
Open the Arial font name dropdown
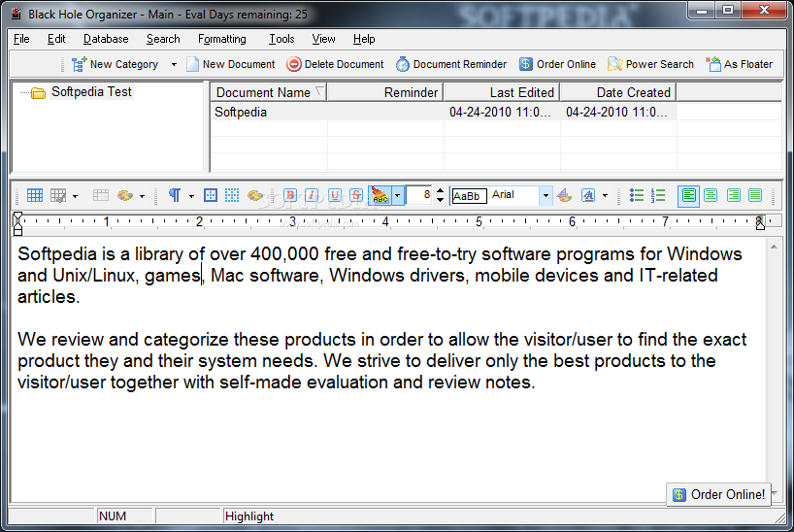click(x=546, y=195)
